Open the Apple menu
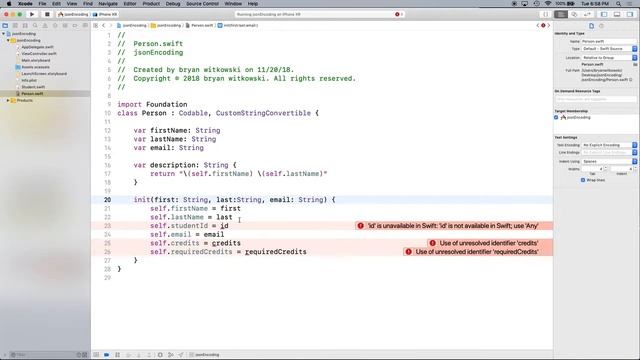640x360 pixels. pos(9,4)
